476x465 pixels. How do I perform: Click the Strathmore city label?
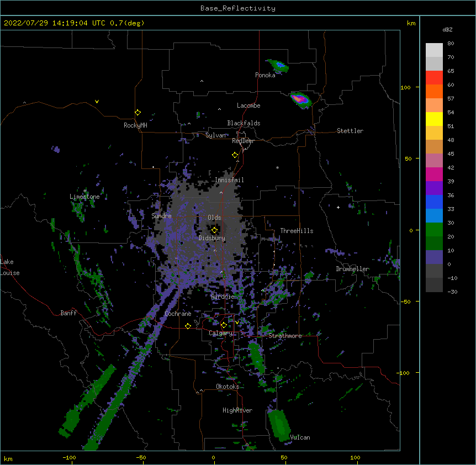tap(285, 336)
